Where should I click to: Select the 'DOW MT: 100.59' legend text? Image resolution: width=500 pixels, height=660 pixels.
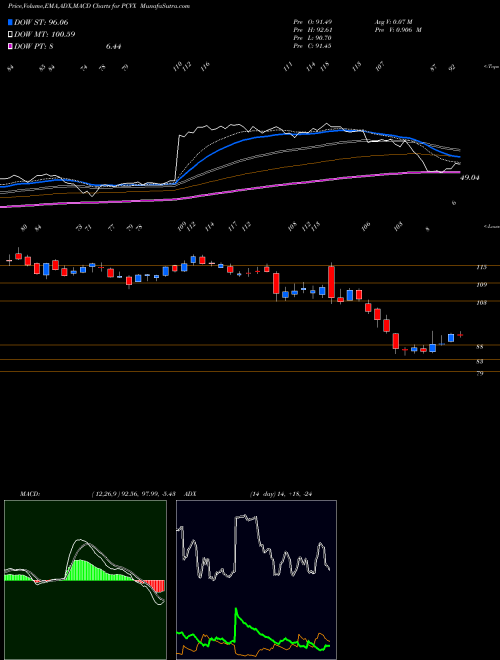pyautogui.click(x=45, y=34)
